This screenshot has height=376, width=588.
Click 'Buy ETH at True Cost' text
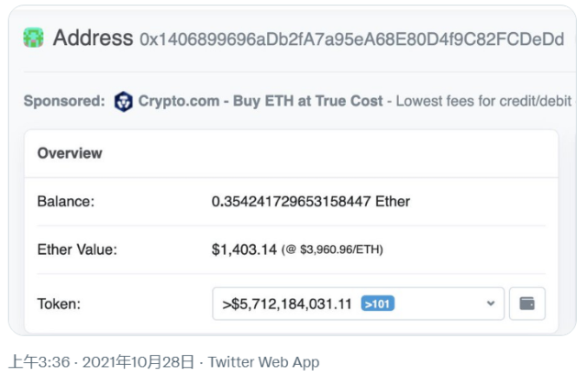[x=308, y=101]
